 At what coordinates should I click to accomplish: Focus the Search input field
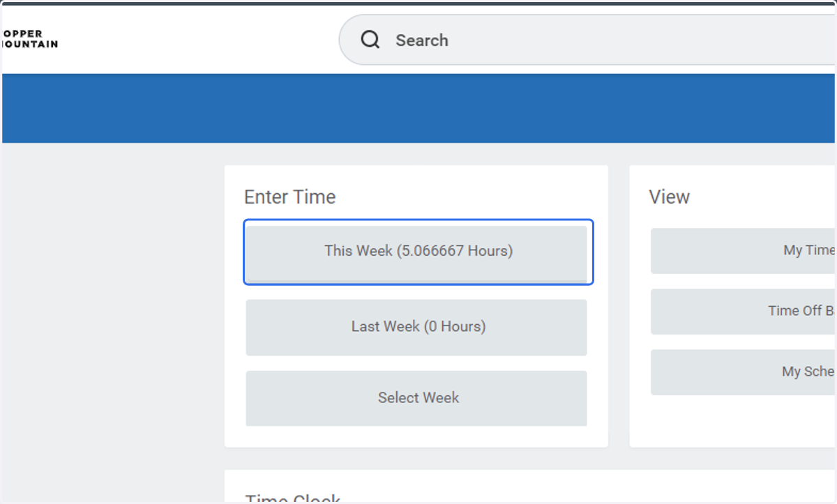pyautogui.click(x=587, y=40)
